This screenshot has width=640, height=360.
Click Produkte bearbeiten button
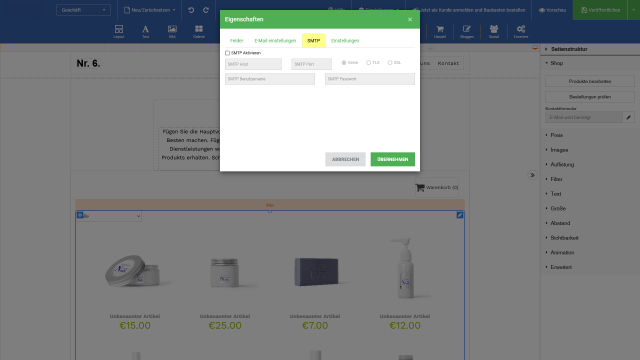[x=590, y=81]
